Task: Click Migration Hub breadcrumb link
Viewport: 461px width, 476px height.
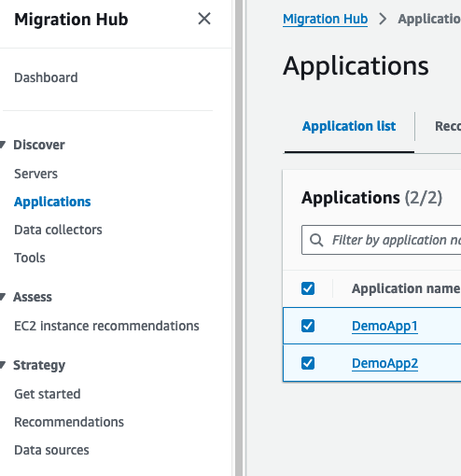Action: (x=325, y=19)
